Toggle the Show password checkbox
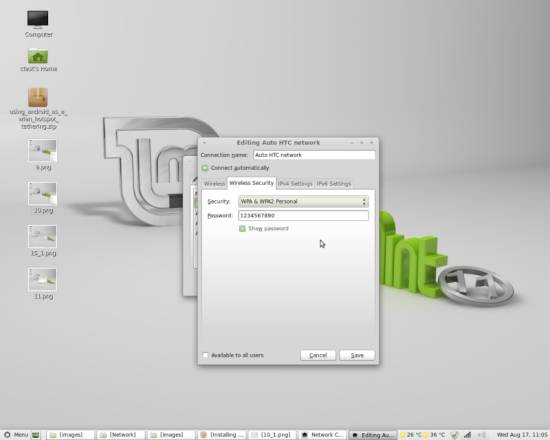Viewport: 550px width, 440px height. pos(242,229)
